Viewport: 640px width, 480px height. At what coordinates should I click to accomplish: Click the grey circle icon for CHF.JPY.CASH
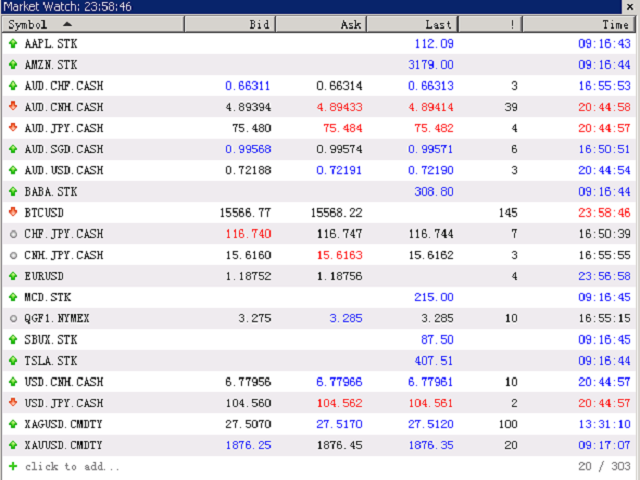point(13,234)
